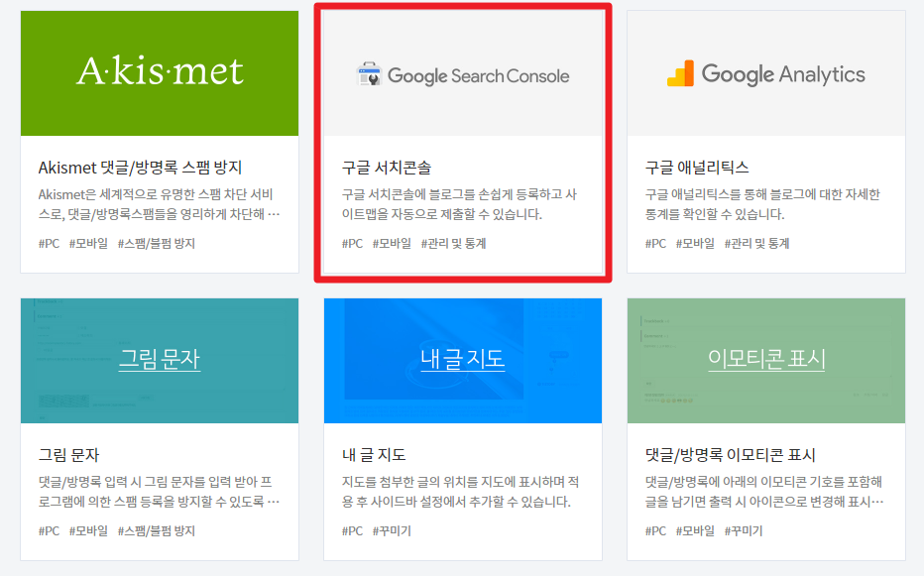Image resolution: width=924 pixels, height=576 pixels.
Task: Select the '구글 애널리틱스' plugin title
Action: click(697, 168)
